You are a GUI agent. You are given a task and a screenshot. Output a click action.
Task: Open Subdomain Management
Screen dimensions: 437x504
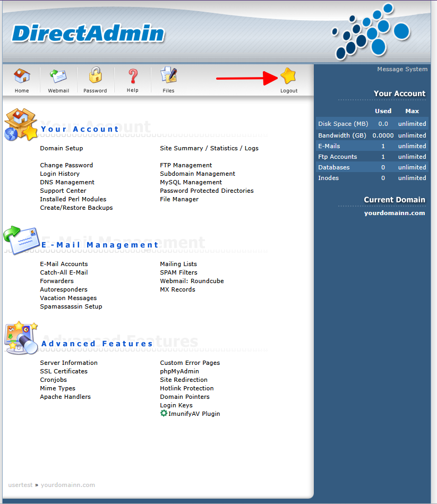click(198, 174)
